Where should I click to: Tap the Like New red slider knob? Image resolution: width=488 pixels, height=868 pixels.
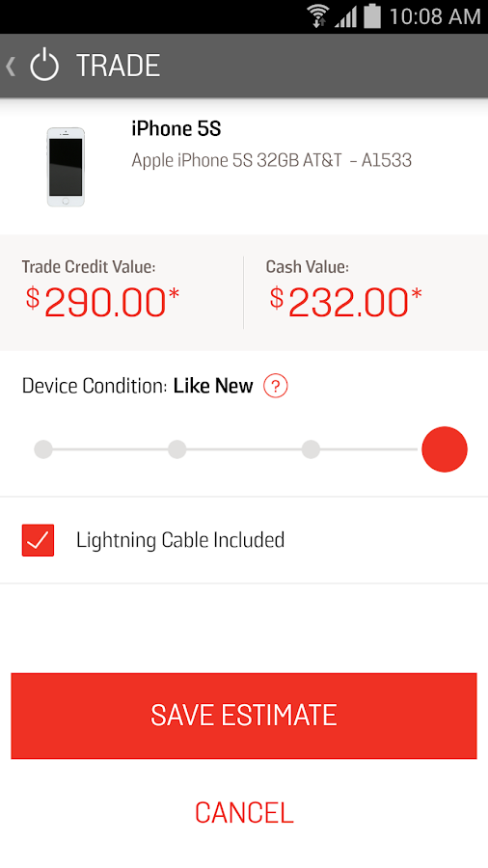point(445,448)
